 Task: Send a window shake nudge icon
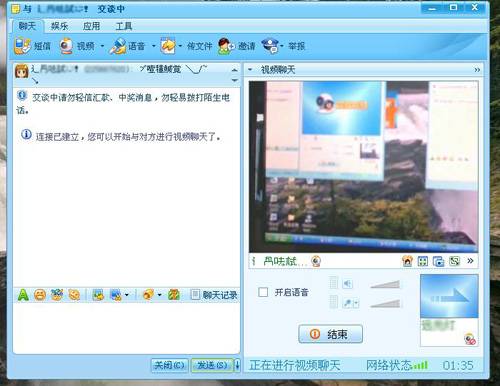coord(74,295)
